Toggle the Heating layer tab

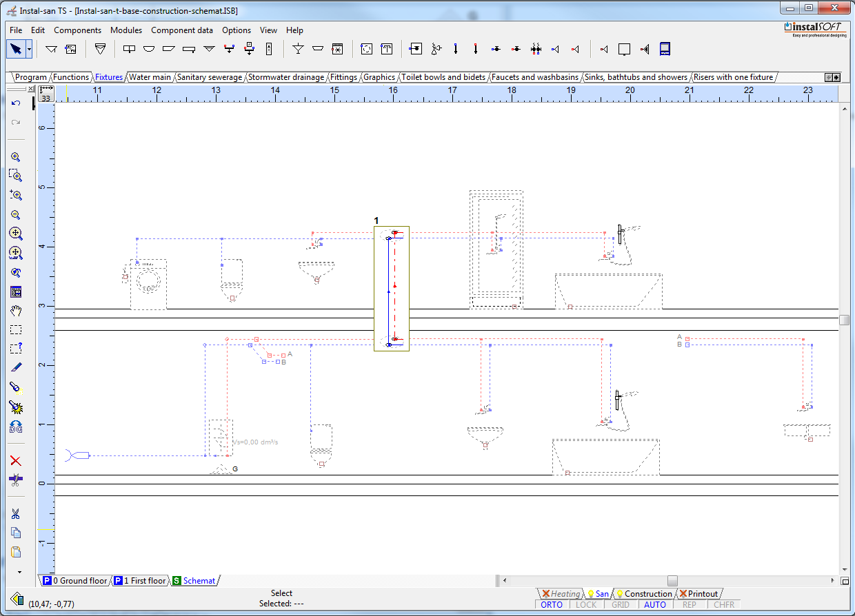pos(561,593)
